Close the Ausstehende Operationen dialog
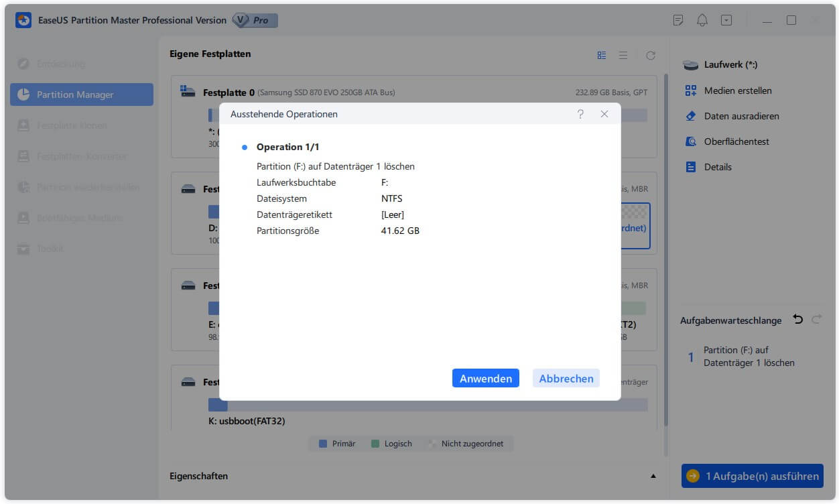The width and height of the screenshot is (839, 504). coord(604,114)
